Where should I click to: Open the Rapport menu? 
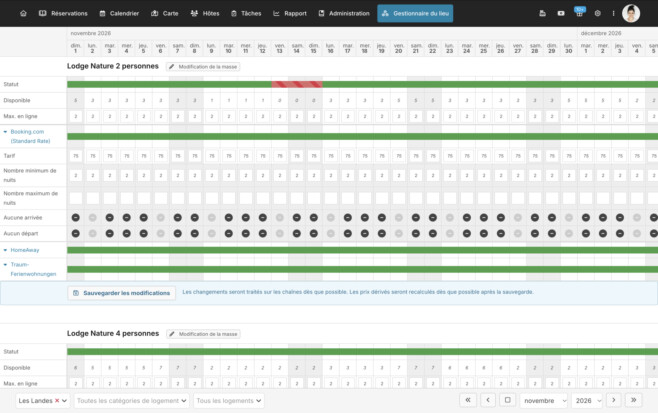pos(290,13)
